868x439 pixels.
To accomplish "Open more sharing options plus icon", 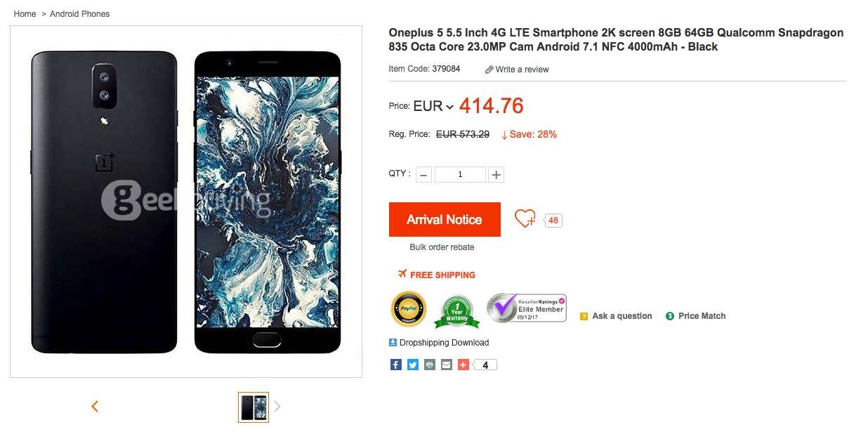I will (463, 365).
